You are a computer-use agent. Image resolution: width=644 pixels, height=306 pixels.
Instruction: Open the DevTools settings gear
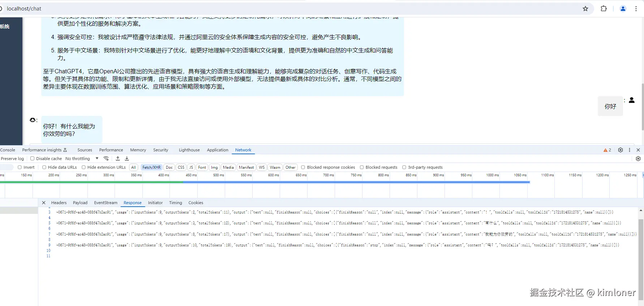pos(621,150)
